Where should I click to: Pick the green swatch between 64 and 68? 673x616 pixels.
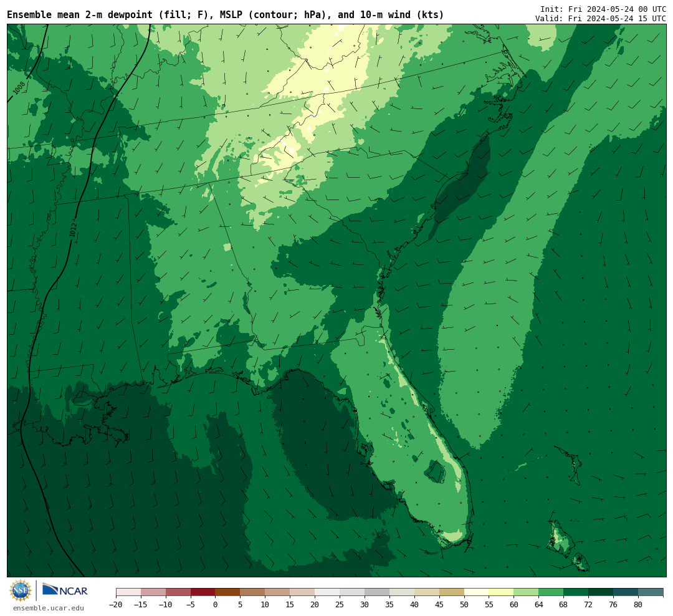pyautogui.click(x=551, y=592)
